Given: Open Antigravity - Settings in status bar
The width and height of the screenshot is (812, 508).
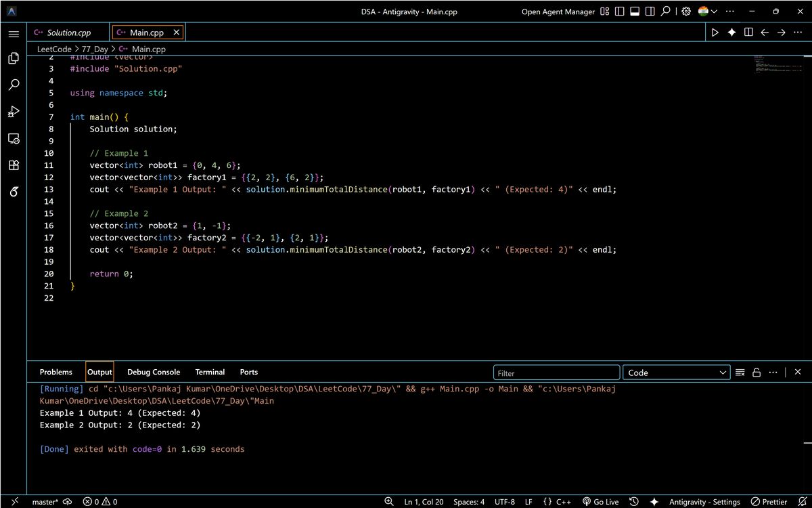Looking at the screenshot, I should tap(704, 502).
